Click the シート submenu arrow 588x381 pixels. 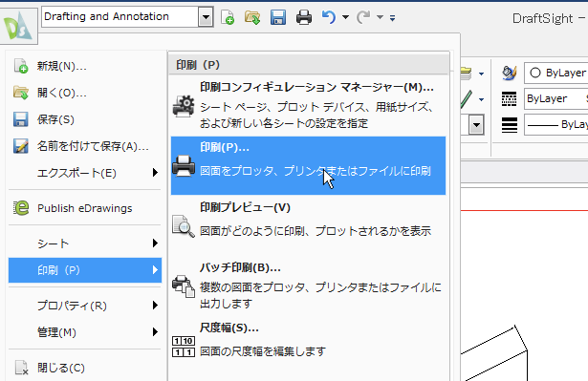pos(155,243)
